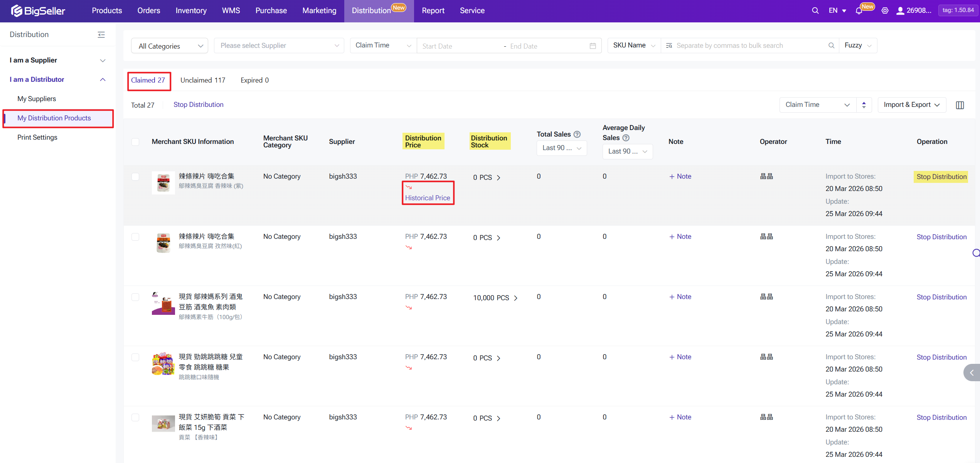This screenshot has width=980, height=463.
Task: Open the All Categories dropdown
Action: point(170,46)
